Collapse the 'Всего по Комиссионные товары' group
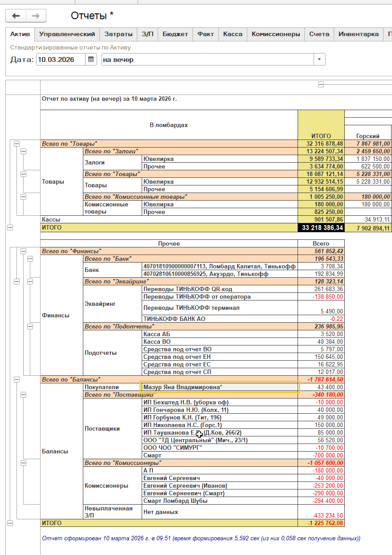Viewport: 392px width, 555px height. 23,197
